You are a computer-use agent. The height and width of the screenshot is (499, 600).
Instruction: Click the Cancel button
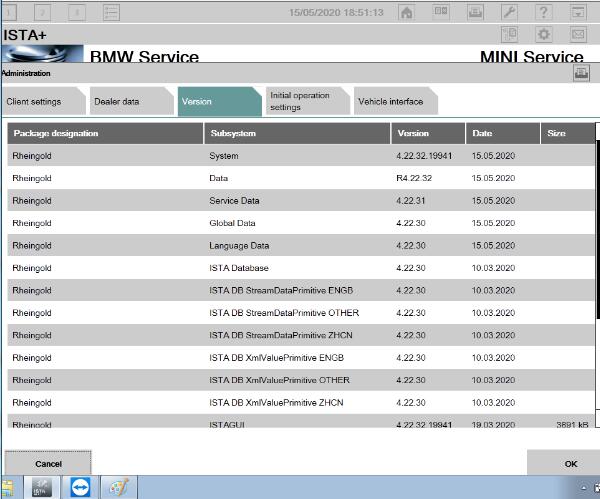(x=48, y=463)
